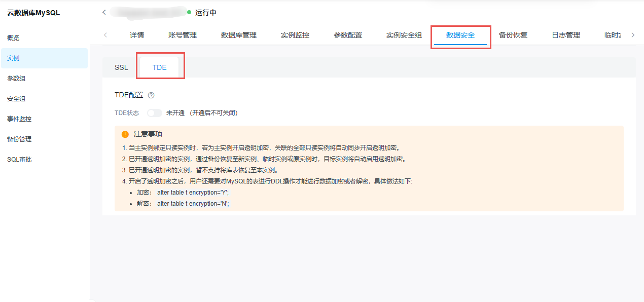Click the green running status dot

tap(190, 12)
